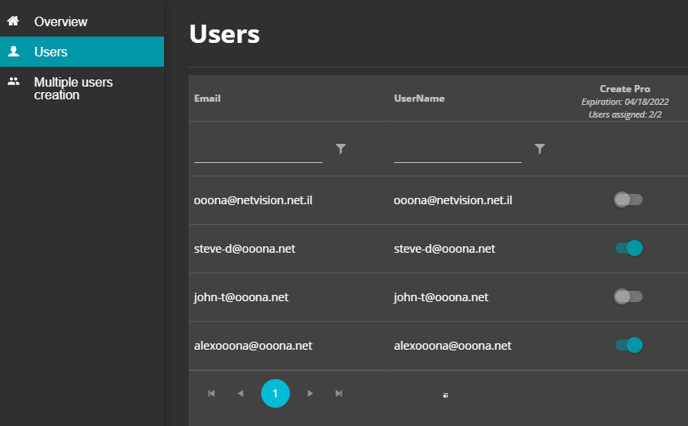
Task: Click the Email filter text field
Action: [258, 150]
